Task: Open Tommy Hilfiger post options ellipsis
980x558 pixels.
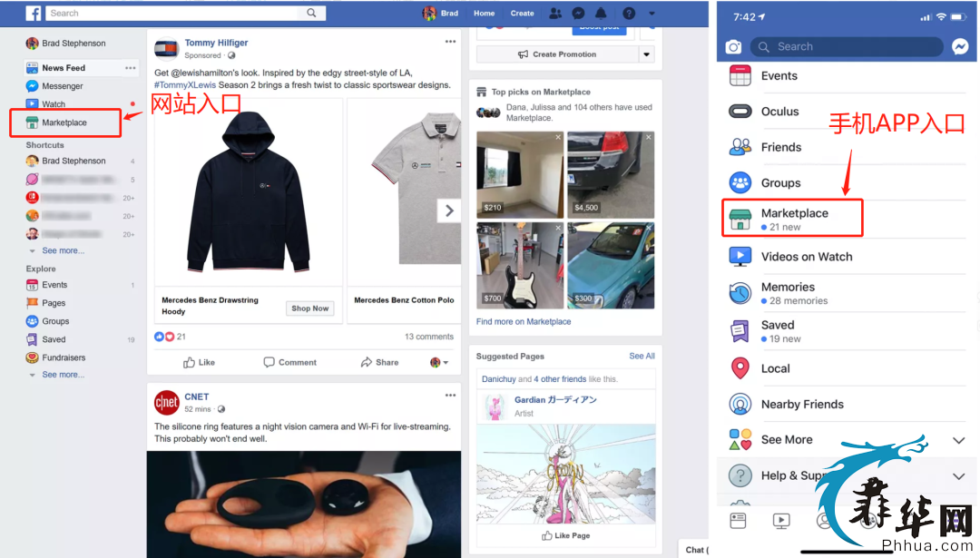Action: (451, 41)
